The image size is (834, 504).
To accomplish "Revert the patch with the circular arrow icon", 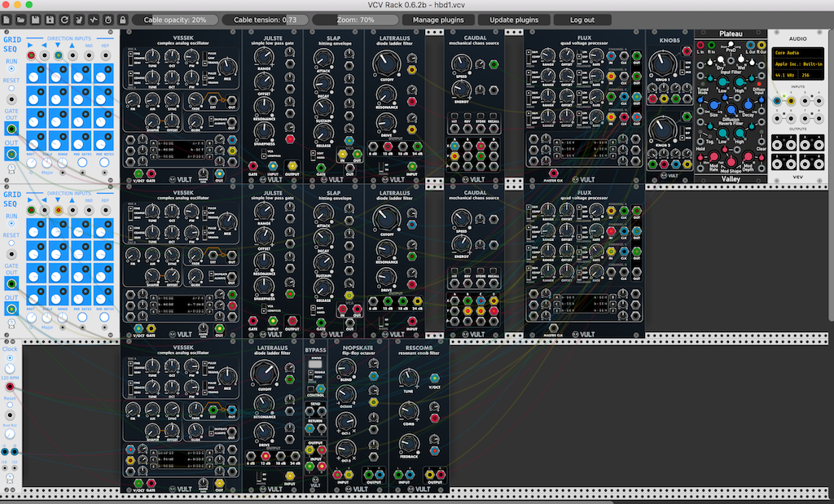I will pyautogui.click(x=64, y=20).
